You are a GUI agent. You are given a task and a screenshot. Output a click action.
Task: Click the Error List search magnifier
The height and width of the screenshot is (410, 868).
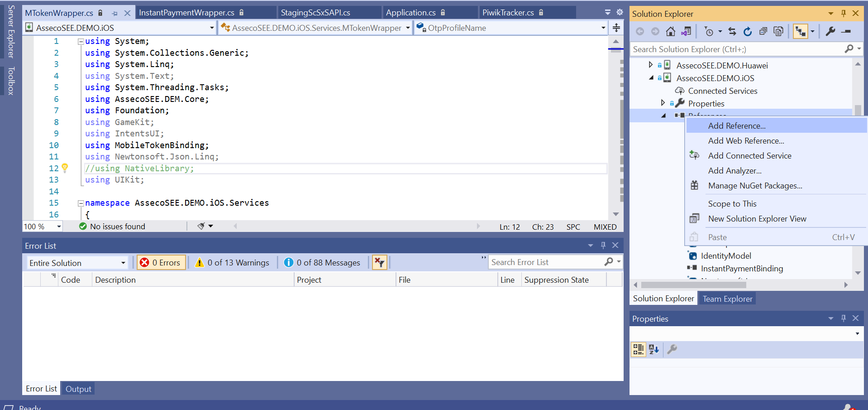(x=609, y=262)
